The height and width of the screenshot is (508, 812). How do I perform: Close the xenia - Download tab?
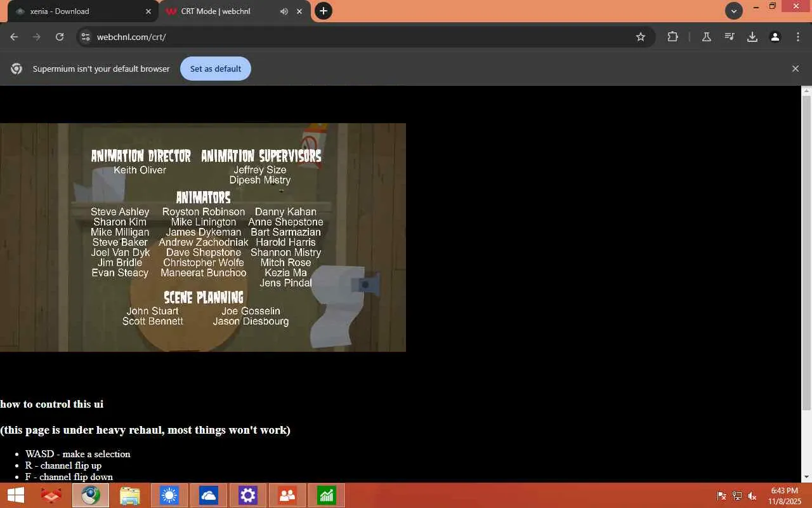click(x=148, y=11)
